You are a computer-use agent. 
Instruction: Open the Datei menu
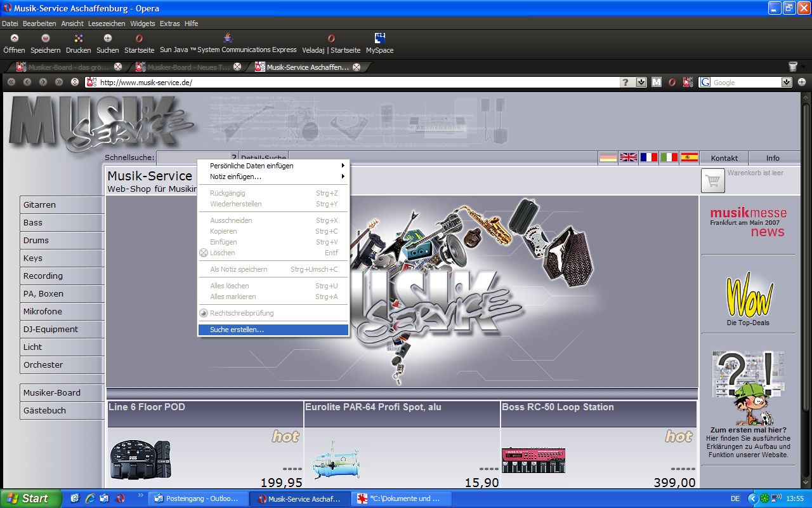click(x=10, y=23)
